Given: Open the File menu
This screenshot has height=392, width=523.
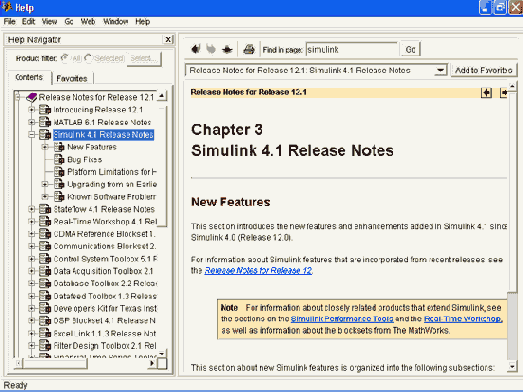Looking at the screenshot, I should point(9,22).
